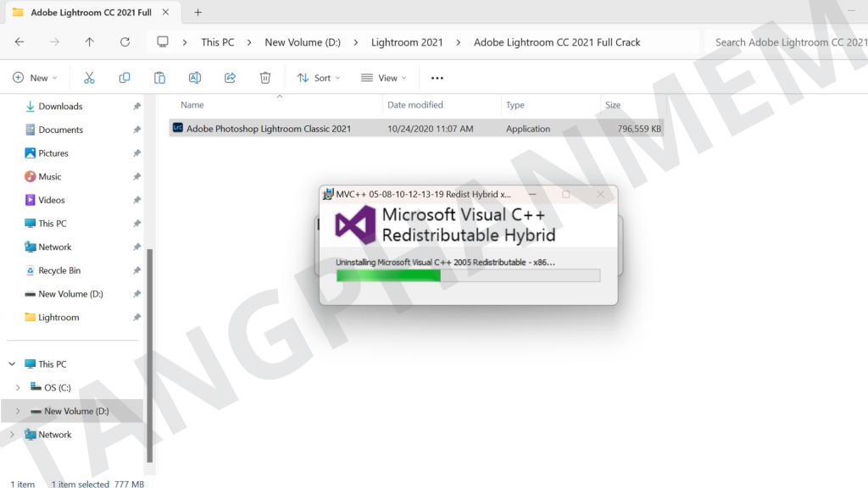Viewport: 868px width, 488px height.
Task: Open the New dropdown menu
Action: (x=35, y=78)
